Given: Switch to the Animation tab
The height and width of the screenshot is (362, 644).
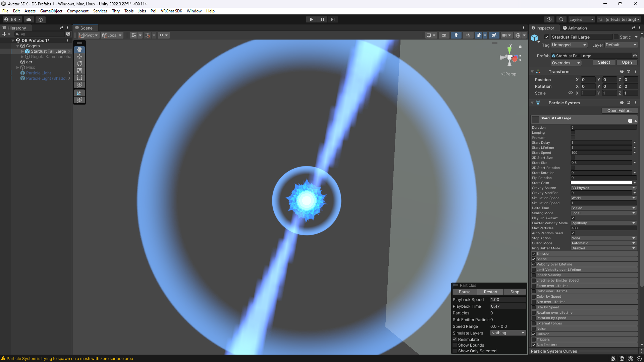Looking at the screenshot, I should [x=575, y=28].
